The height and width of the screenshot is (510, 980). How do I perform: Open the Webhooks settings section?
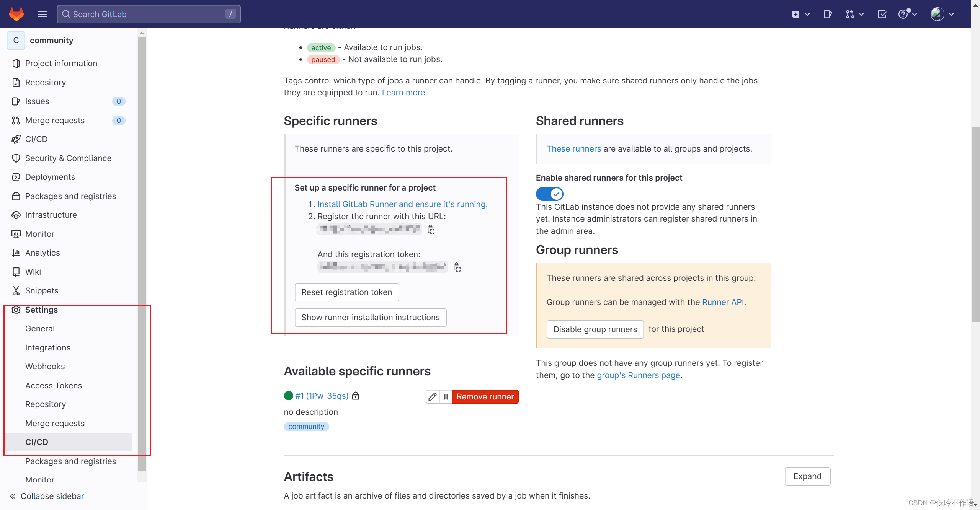pos(45,366)
